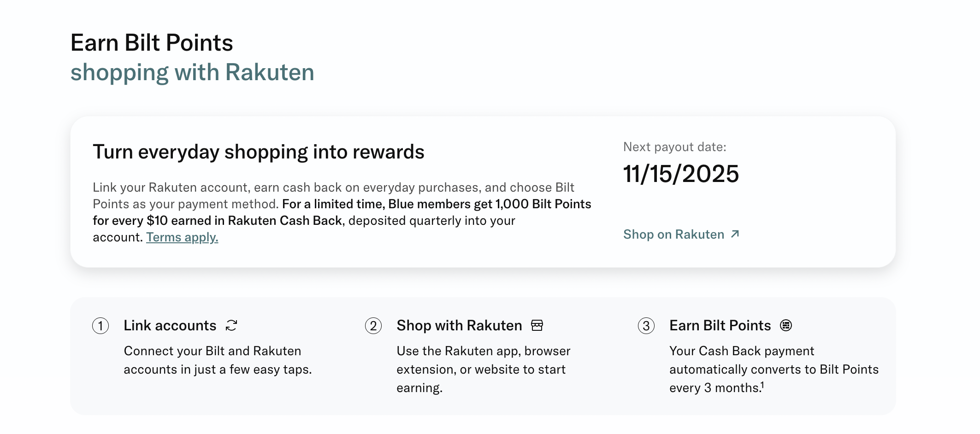This screenshot has width=980, height=434.
Task: Select the circled number 1 step marker
Action: [100, 326]
